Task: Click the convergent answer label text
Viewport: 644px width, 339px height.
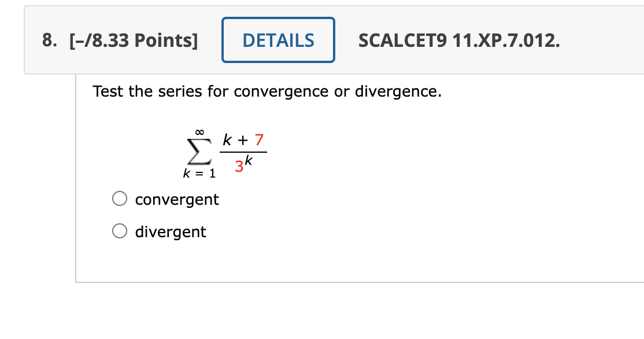Action: (176, 199)
